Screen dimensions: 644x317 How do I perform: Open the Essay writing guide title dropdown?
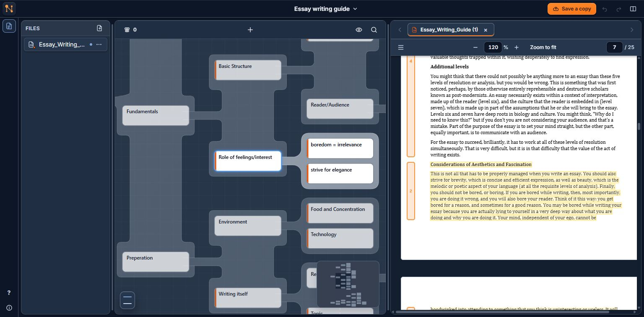(326, 9)
